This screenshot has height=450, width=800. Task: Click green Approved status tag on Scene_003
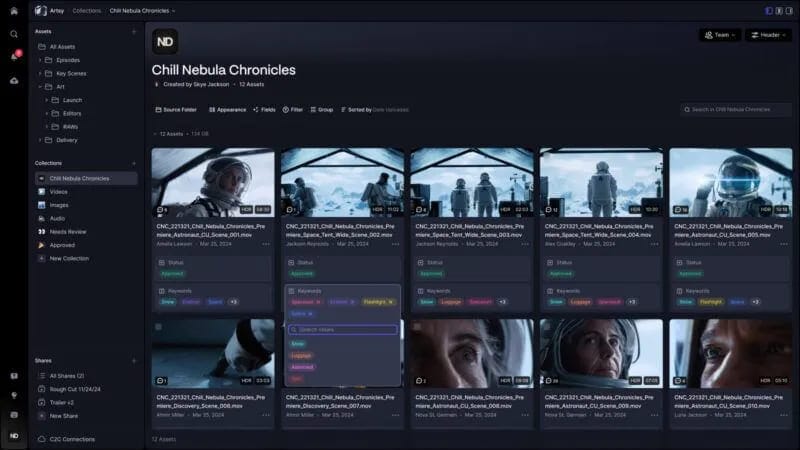coord(431,273)
